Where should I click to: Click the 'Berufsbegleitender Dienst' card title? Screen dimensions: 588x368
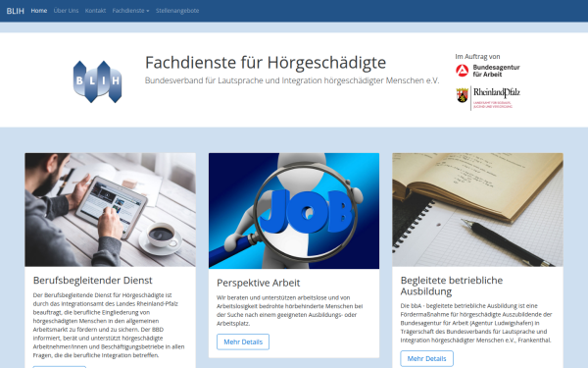tap(93, 280)
